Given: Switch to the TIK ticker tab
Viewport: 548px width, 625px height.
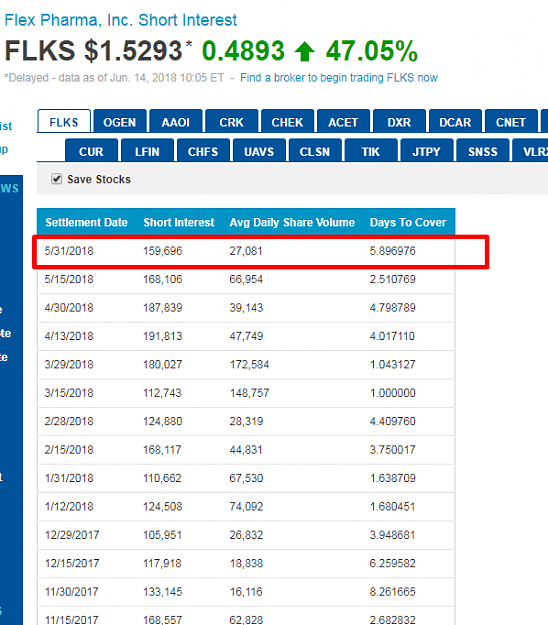Looking at the screenshot, I should pyautogui.click(x=371, y=150).
